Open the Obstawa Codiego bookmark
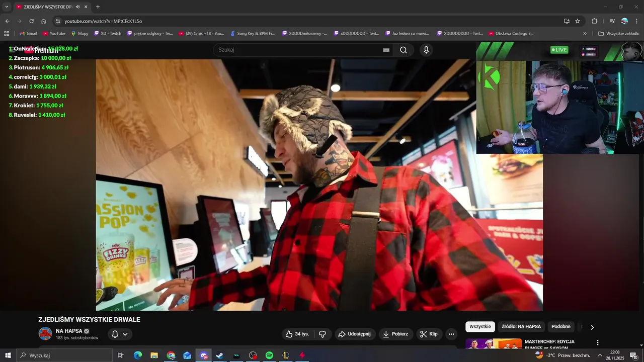 511,34
